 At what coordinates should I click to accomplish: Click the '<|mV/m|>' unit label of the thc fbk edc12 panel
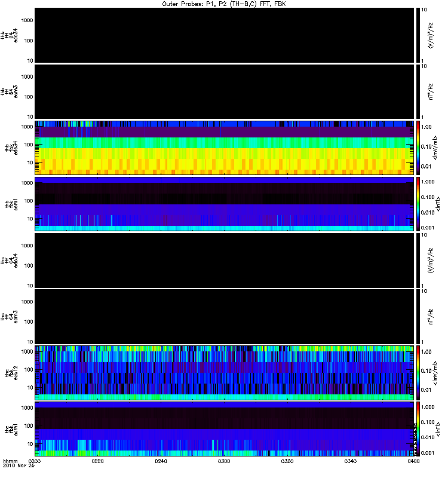(x=435, y=373)
